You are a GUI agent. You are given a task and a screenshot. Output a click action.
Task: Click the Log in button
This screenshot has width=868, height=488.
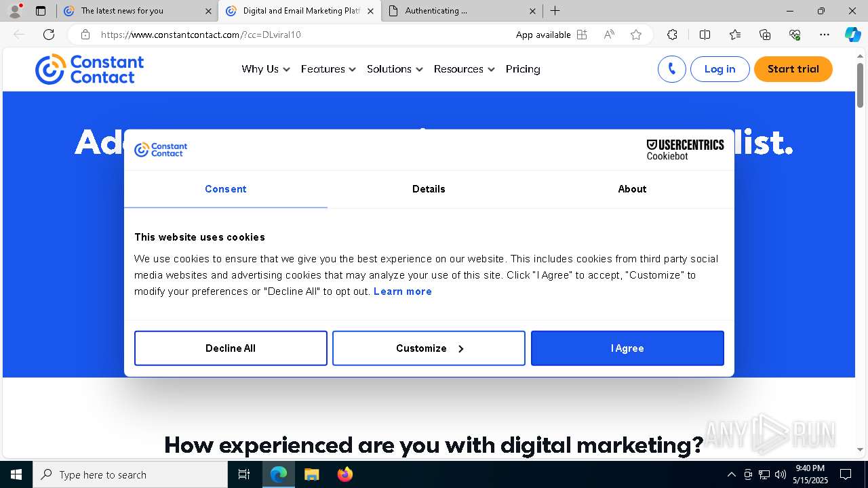[x=719, y=69]
